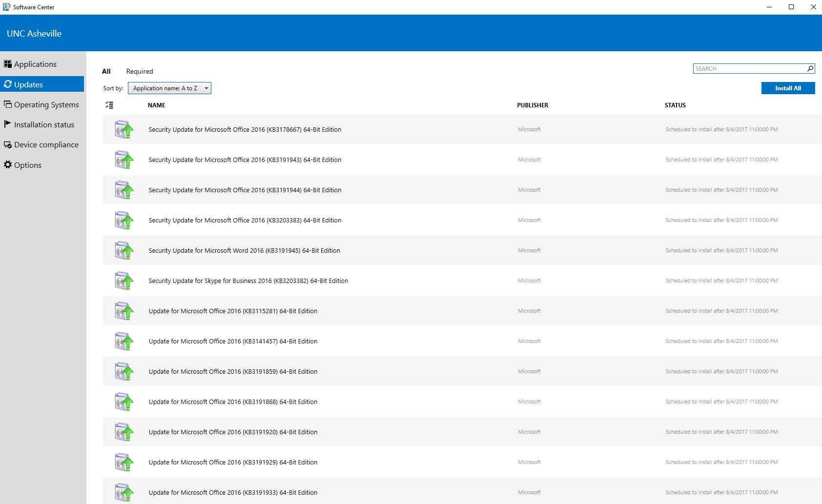Click the NAME column header
Screen dimensions: 822x504
(156, 105)
